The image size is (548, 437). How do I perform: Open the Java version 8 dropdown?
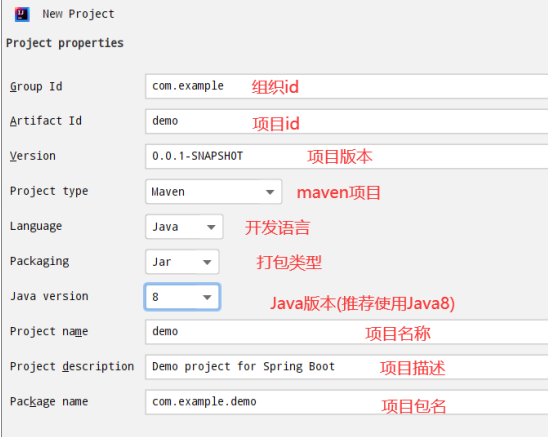point(182,297)
